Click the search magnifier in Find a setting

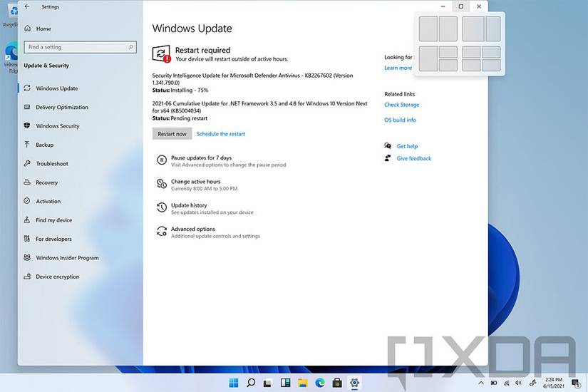point(131,47)
